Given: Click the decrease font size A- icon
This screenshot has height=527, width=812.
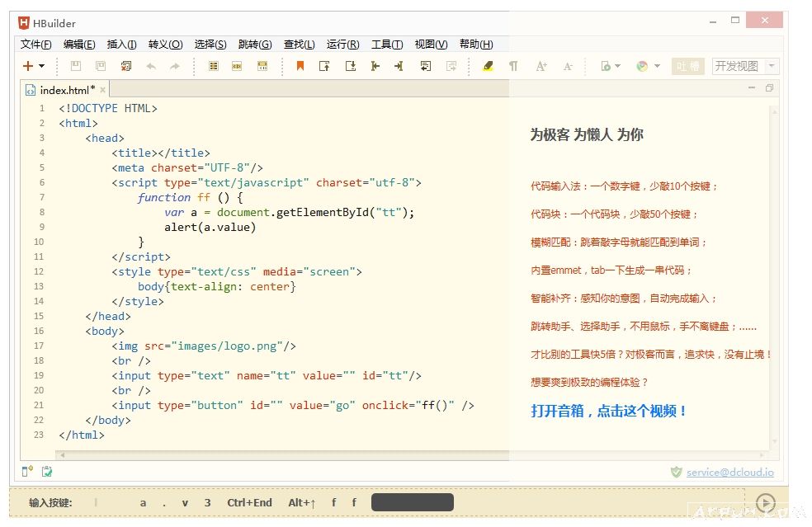Looking at the screenshot, I should 568,66.
